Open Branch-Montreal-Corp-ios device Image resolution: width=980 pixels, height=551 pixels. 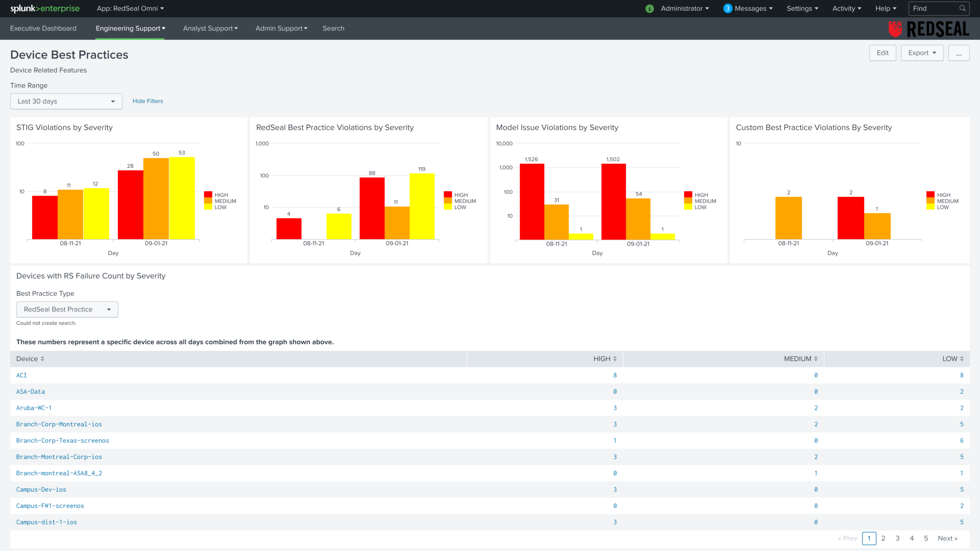[x=59, y=457]
